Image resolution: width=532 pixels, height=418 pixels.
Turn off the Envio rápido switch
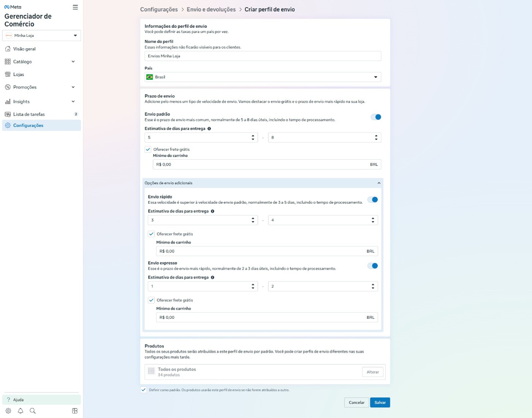coord(373,199)
